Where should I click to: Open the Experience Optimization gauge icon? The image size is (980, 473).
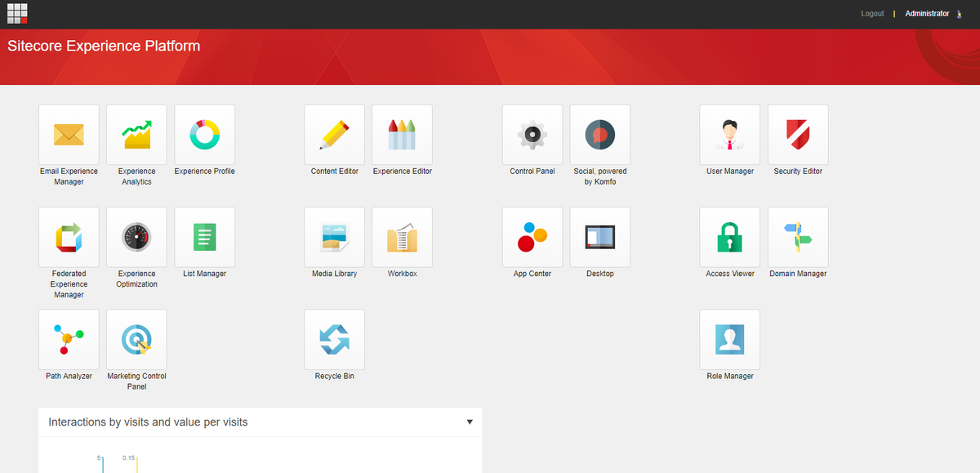pyautogui.click(x=136, y=237)
